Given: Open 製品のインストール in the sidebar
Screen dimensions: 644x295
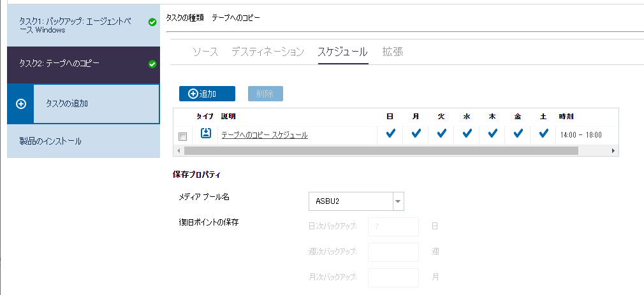Looking at the screenshot, I should click(84, 141).
